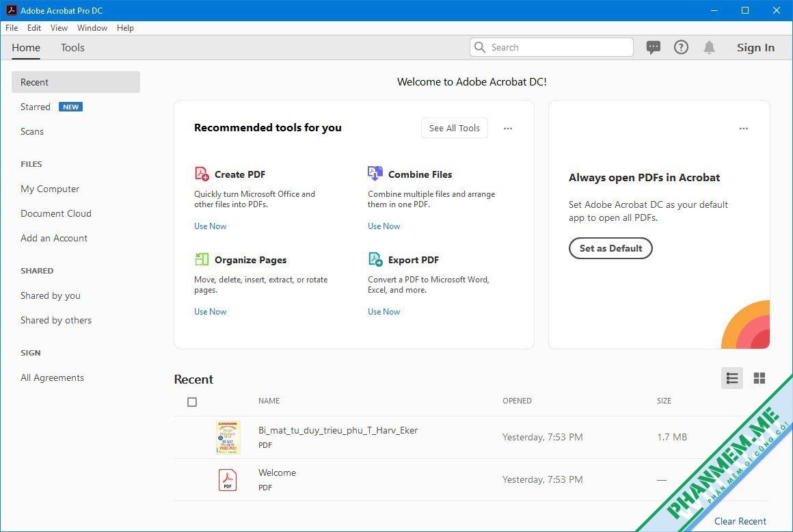Open Starred in the sidebar
Viewport: 793px width, 532px height.
[x=36, y=107]
